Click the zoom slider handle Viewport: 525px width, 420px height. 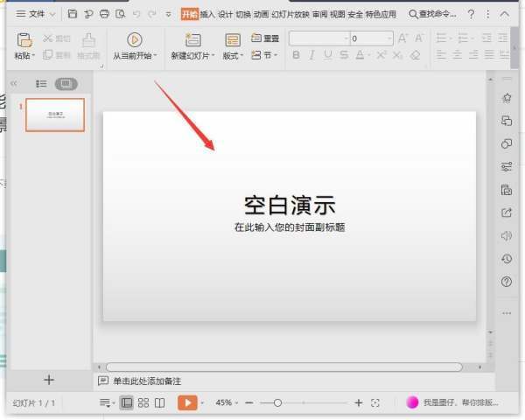coord(277,402)
